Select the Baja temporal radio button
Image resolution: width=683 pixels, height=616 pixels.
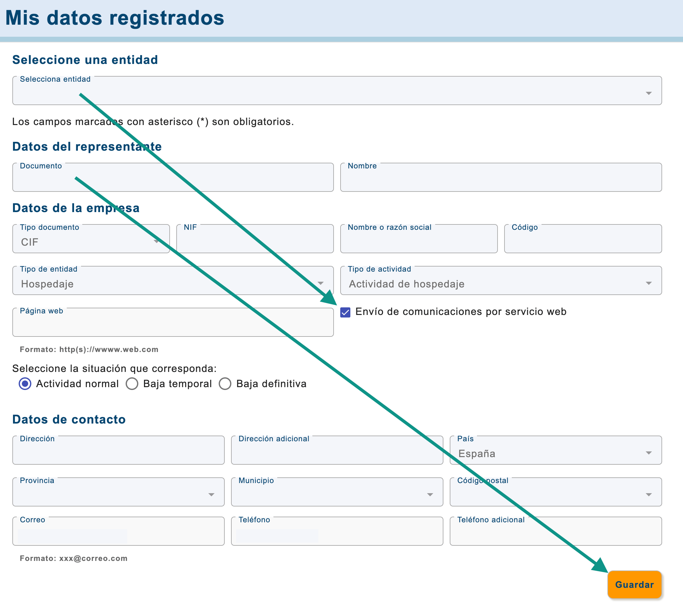[x=132, y=384]
